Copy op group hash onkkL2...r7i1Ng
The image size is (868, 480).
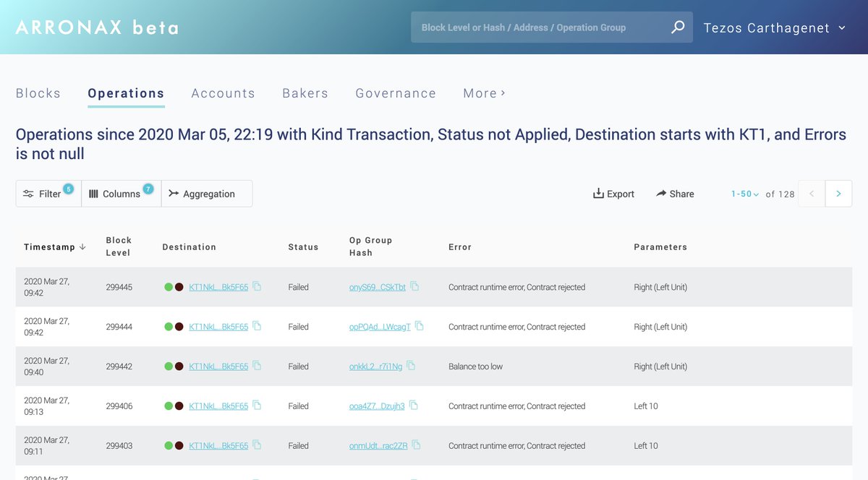pos(411,366)
